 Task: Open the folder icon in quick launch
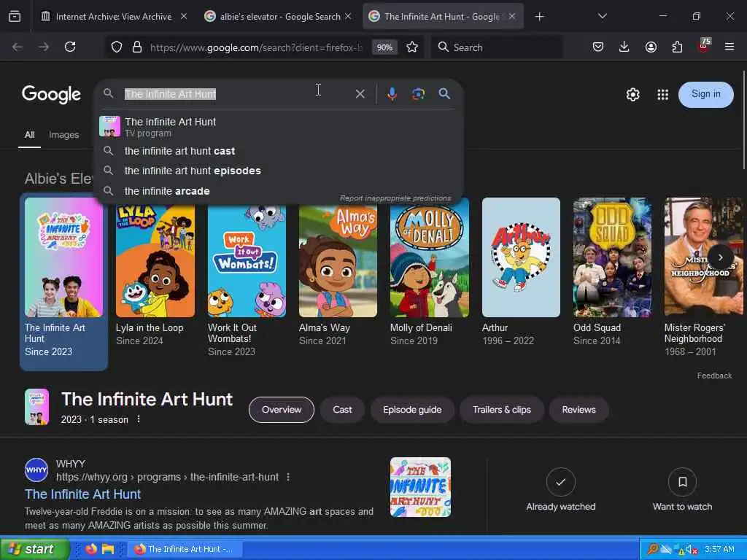tap(108, 549)
